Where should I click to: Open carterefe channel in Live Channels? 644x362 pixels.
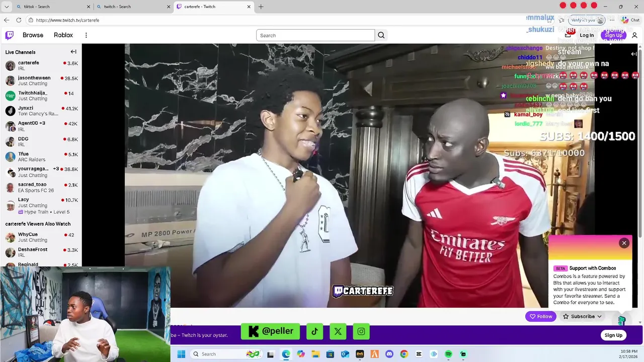coord(41,65)
